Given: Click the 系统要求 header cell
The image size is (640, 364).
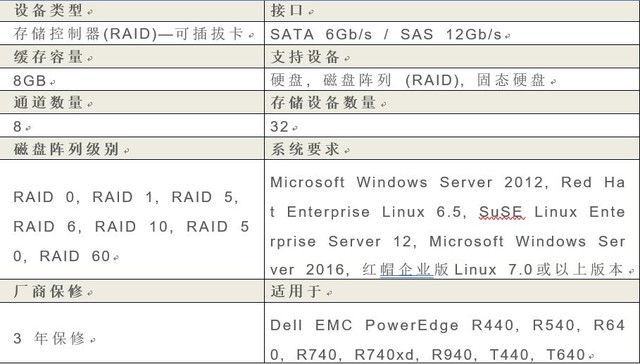Looking at the screenshot, I should (452, 149).
